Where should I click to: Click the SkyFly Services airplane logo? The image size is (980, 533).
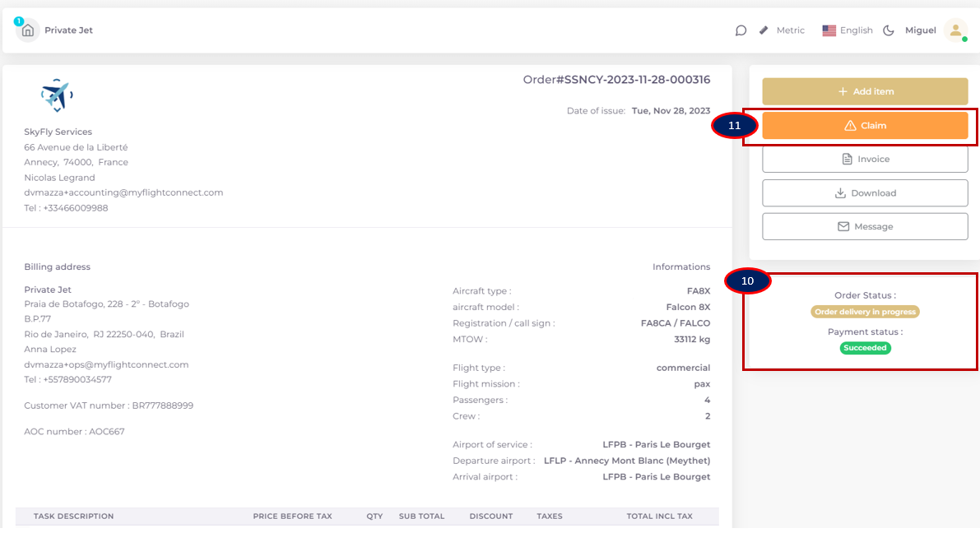(57, 95)
